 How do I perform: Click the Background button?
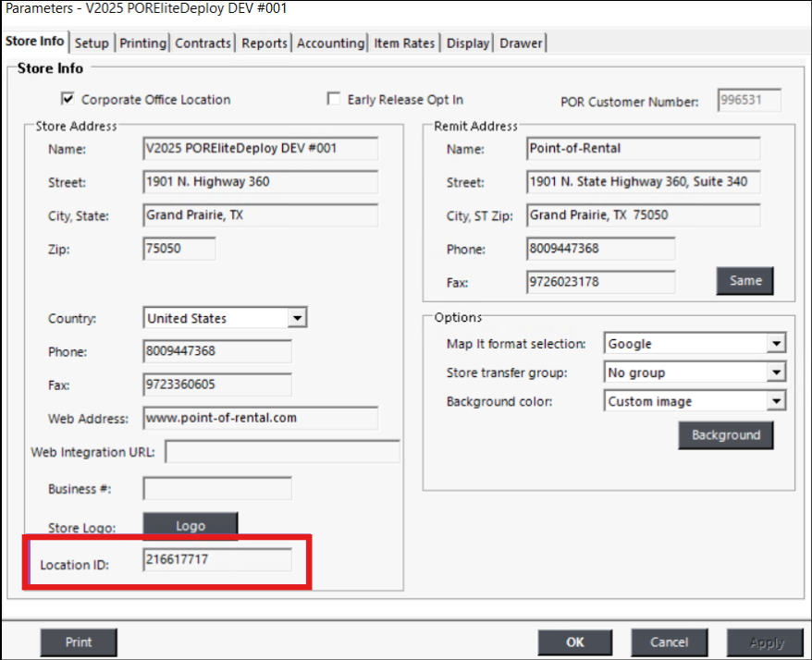(725, 435)
